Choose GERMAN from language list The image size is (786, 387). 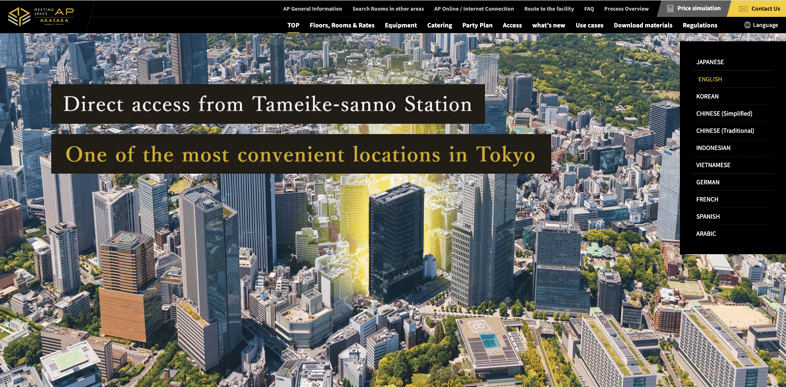[x=708, y=182]
